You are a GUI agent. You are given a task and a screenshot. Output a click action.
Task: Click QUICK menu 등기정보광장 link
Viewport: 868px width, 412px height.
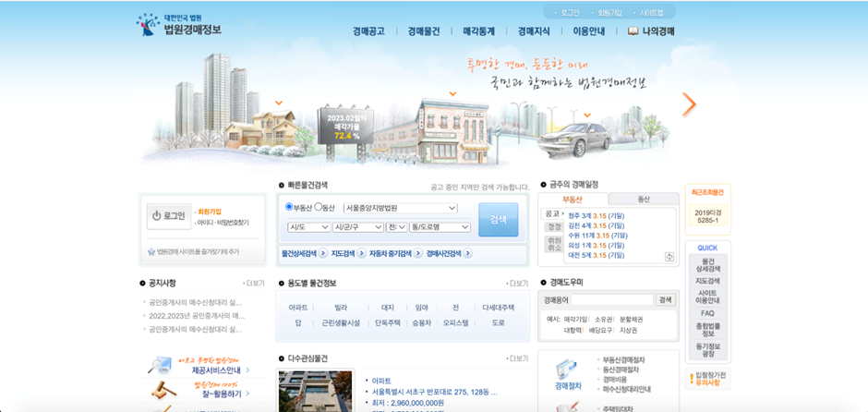[707, 350]
